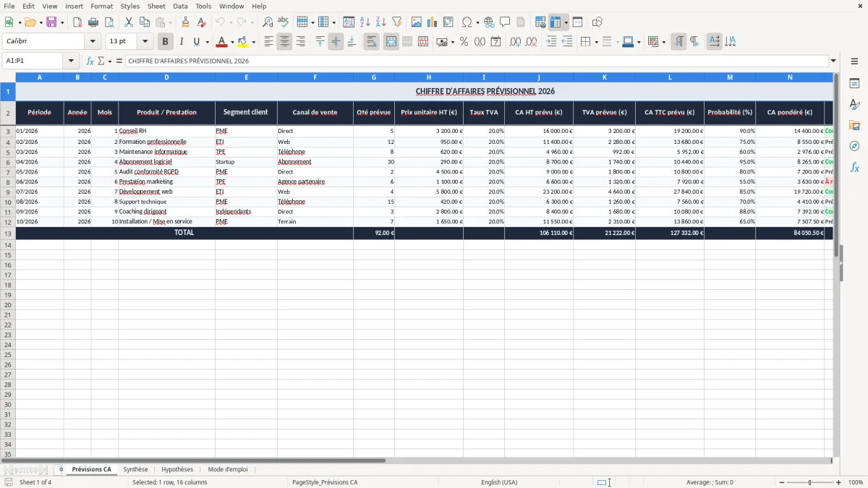Insert a chart from the toolbar

[433, 22]
